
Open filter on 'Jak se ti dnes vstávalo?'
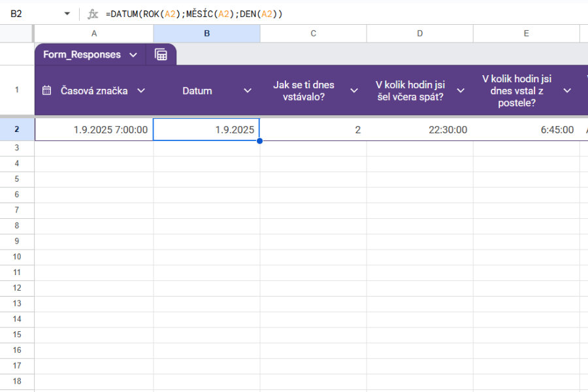click(x=353, y=91)
